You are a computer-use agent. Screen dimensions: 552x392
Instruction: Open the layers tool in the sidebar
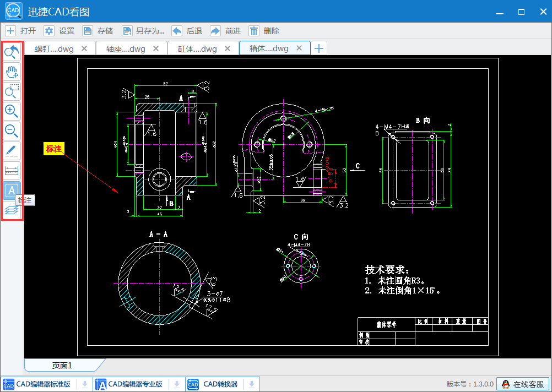pos(12,210)
